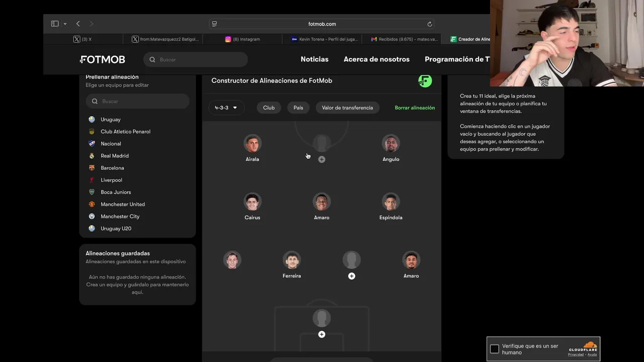Click the team search Buscar field

point(137,101)
